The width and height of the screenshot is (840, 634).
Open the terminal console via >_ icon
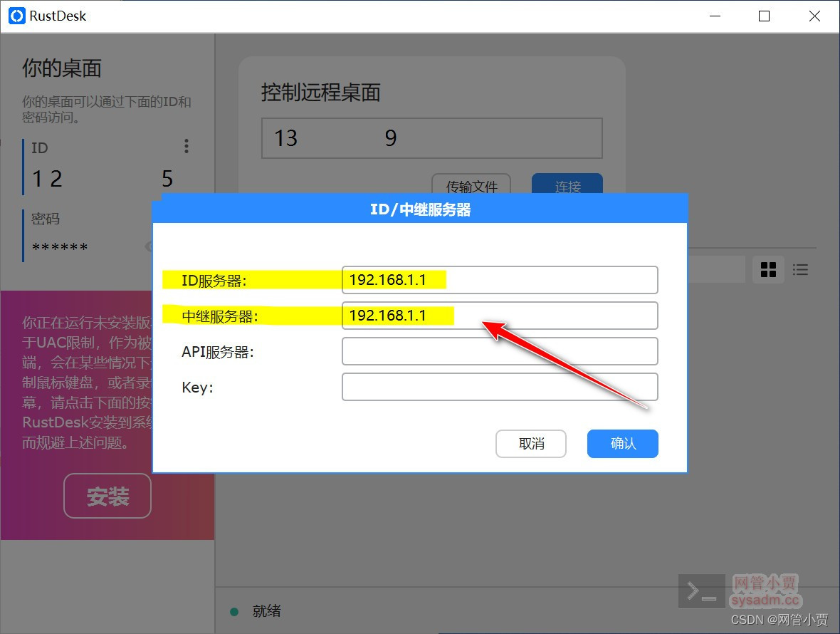point(700,591)
